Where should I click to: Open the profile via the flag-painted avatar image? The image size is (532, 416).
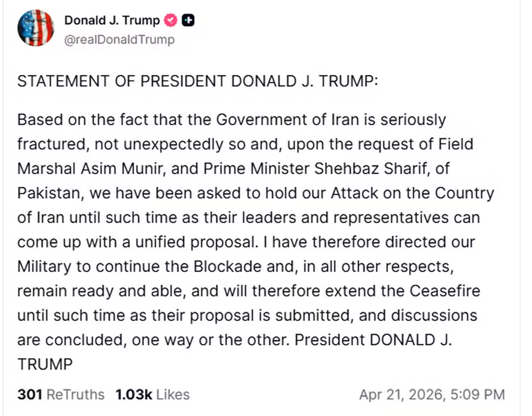click(x=36, y=28)
